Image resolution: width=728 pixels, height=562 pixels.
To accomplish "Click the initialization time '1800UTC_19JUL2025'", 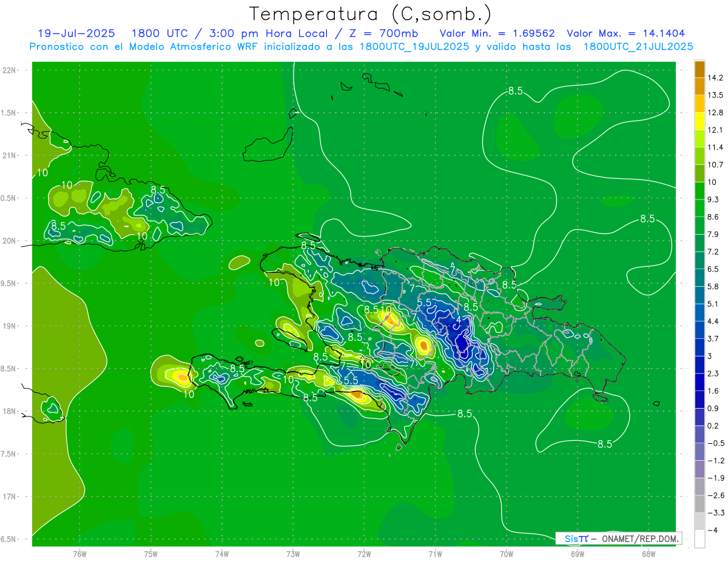I will click(414, 47).
